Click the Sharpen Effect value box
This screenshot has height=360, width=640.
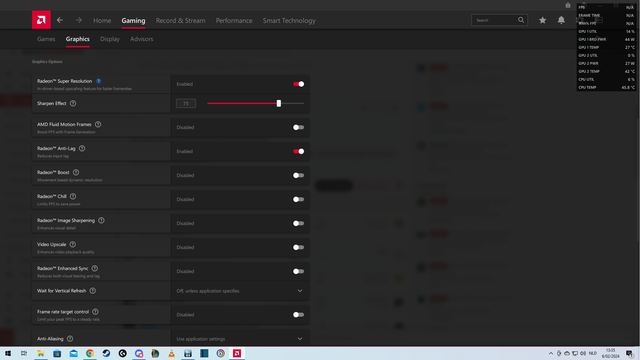(186, 103)
